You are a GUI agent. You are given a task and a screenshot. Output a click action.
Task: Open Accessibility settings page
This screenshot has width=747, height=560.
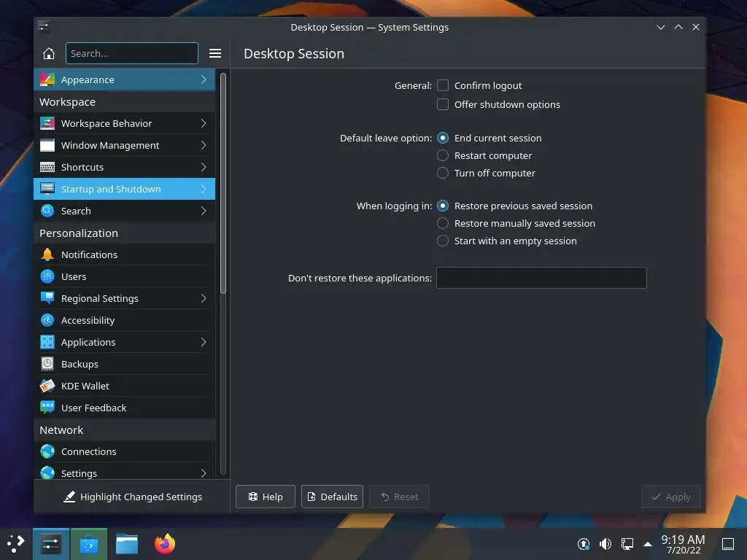(x=124, y=321)
